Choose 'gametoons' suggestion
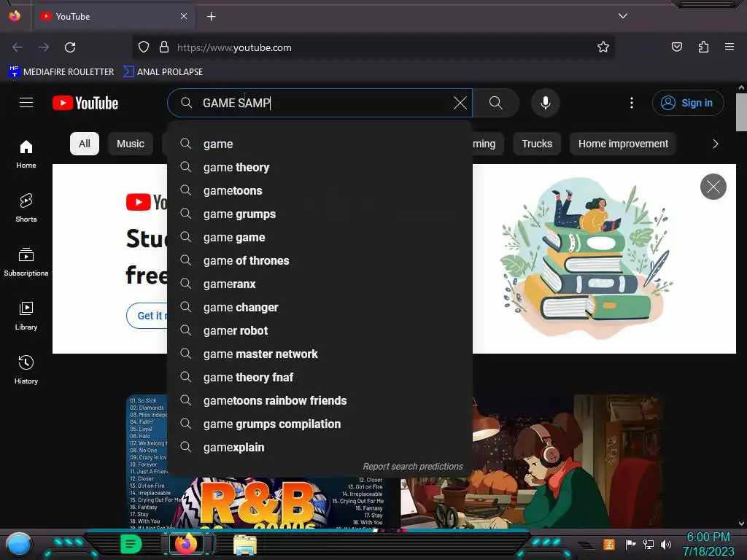 (320, 190)
